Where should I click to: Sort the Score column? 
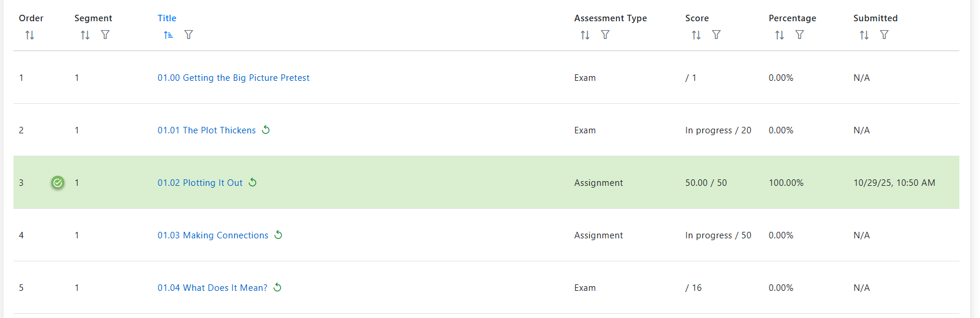click(696, 35)
